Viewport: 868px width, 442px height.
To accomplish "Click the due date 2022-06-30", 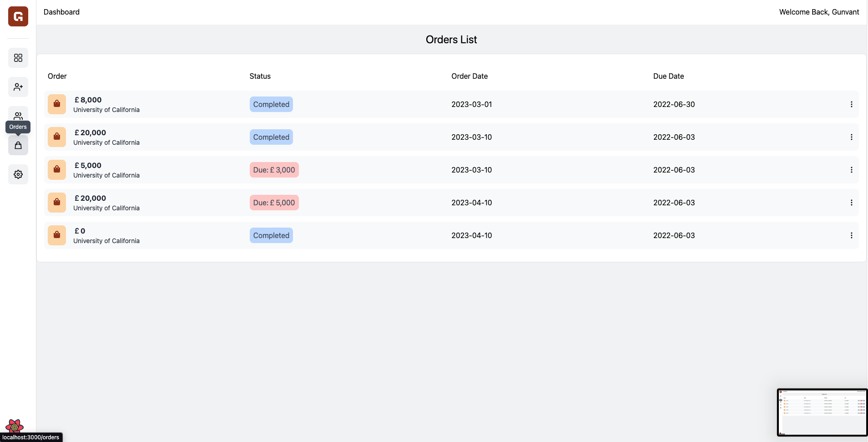I will point(674,104).
